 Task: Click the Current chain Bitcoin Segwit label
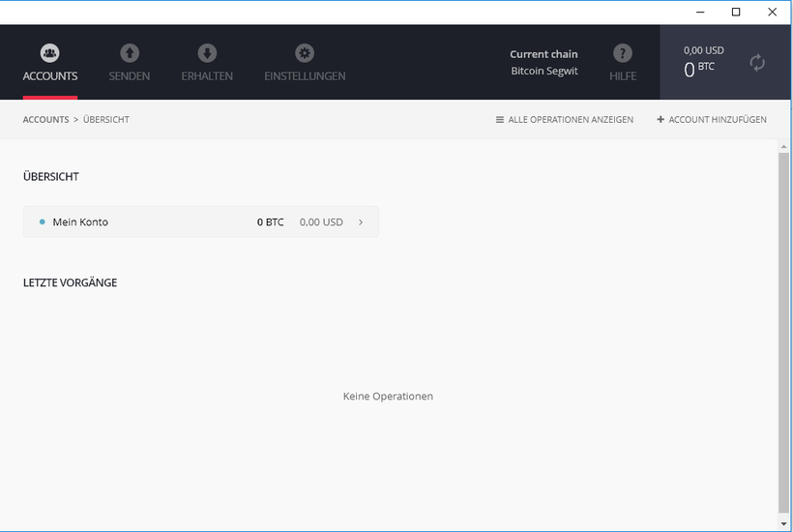tap(543, 63)
